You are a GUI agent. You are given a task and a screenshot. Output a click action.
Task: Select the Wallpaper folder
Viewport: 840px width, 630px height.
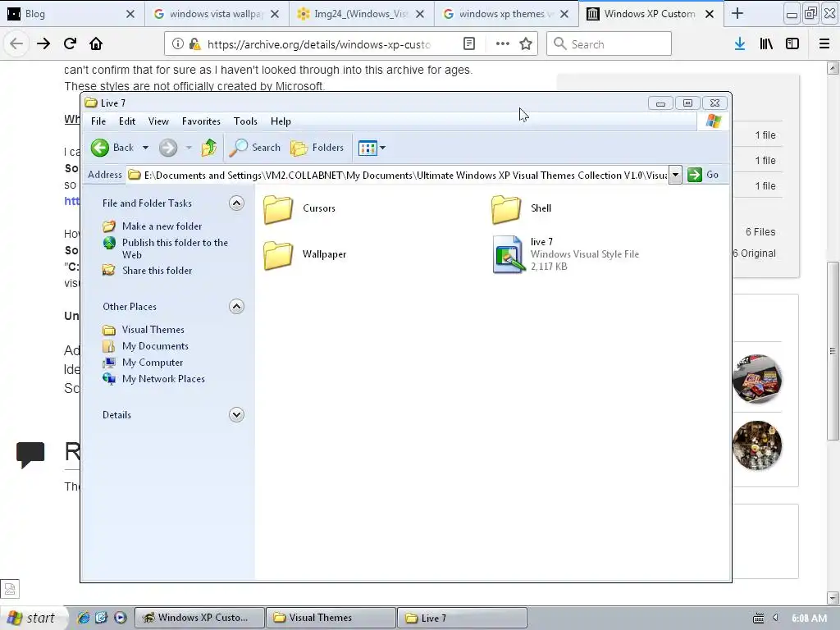[305, 254]
